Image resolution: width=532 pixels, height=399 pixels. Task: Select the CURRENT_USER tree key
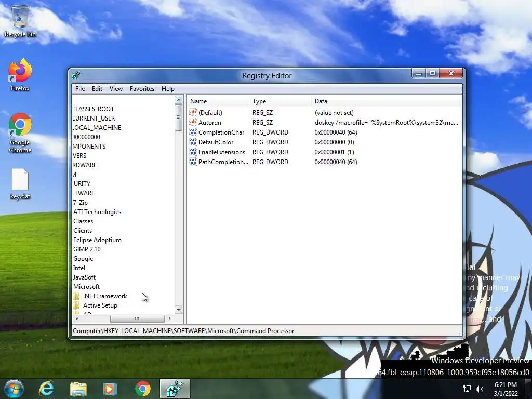coord(94,118)
